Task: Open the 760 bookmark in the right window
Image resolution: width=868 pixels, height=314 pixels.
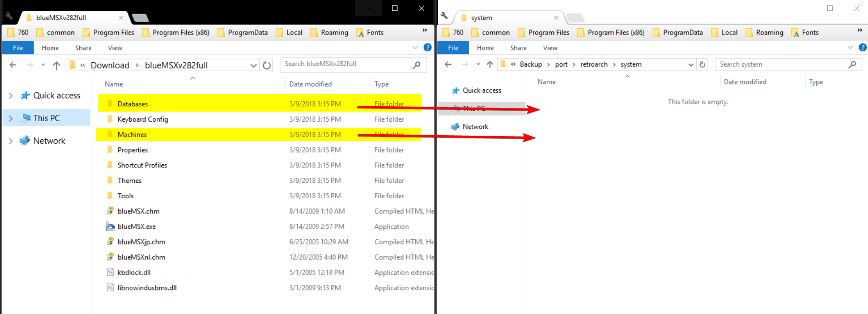Action: pyautogui.click(x=453, y=33)
